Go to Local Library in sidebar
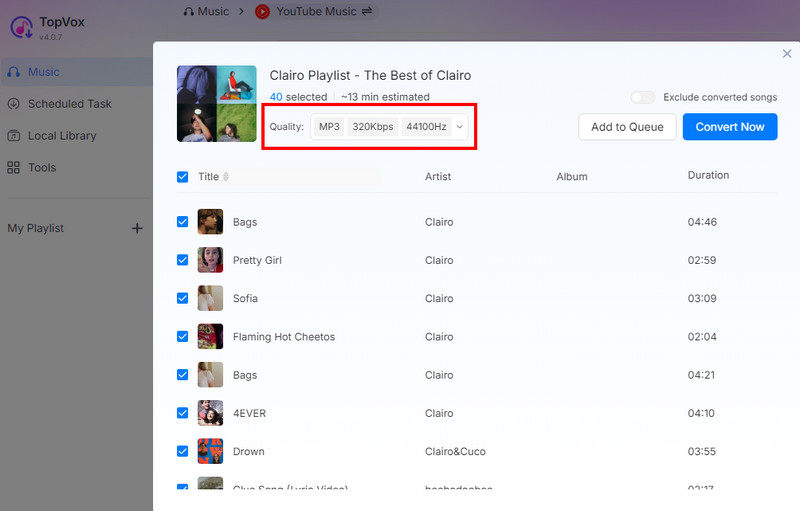Image resolution: width=800 pixels, height=511 pixels. coord(62,136)
